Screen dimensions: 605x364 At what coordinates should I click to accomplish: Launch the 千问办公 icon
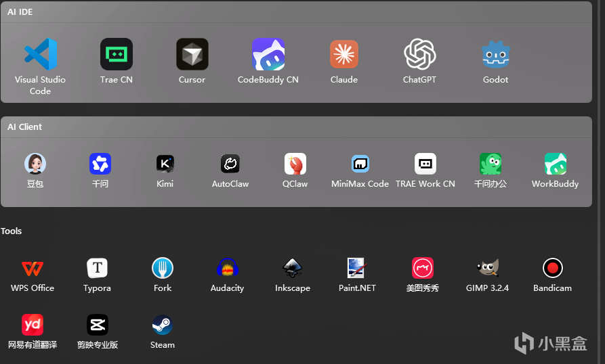point(491,164)
